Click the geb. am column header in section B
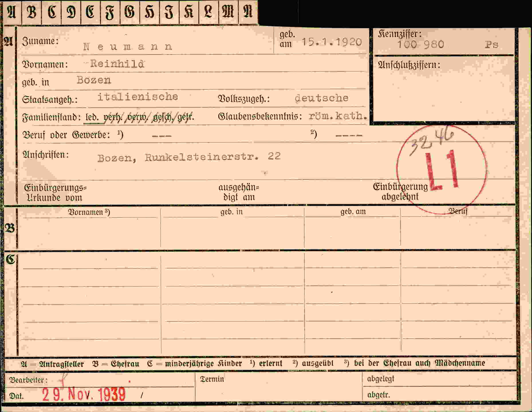Screen dimensions: 532x412 pyautogui.click(x=353, y=211)
